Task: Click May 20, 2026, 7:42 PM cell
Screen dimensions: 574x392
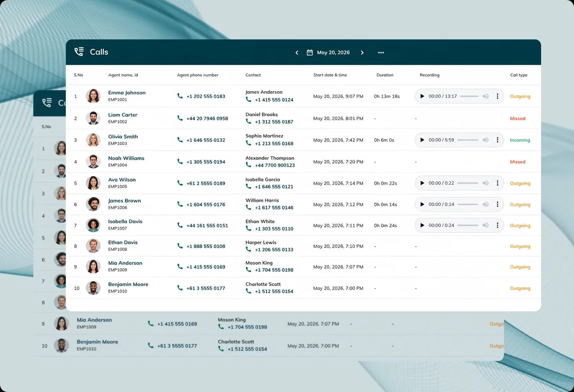Action: (338, 140)
